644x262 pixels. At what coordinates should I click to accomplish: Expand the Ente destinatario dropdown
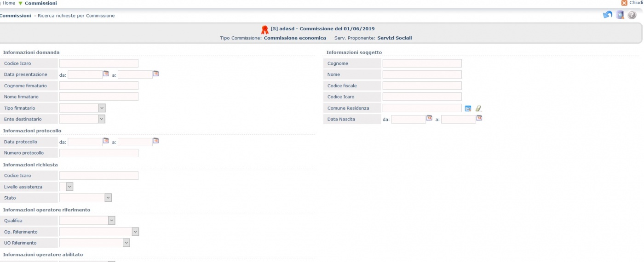102,119
